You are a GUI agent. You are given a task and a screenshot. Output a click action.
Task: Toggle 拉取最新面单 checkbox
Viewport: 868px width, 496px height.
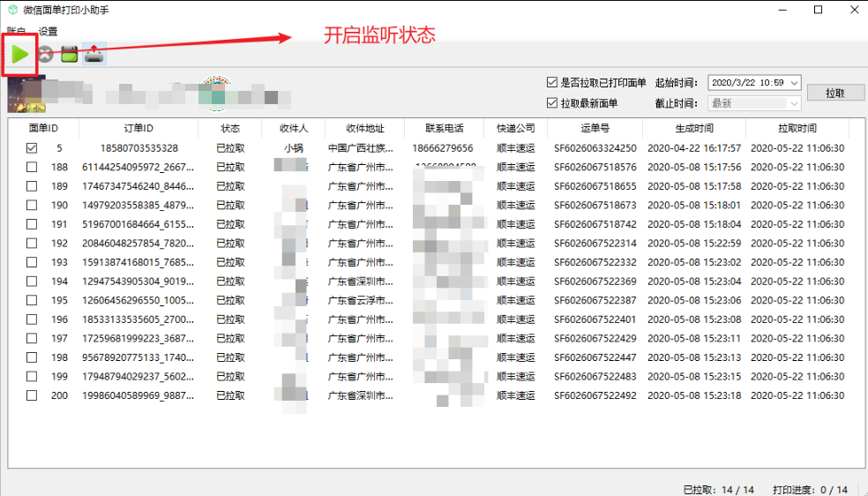coord(552,103)
